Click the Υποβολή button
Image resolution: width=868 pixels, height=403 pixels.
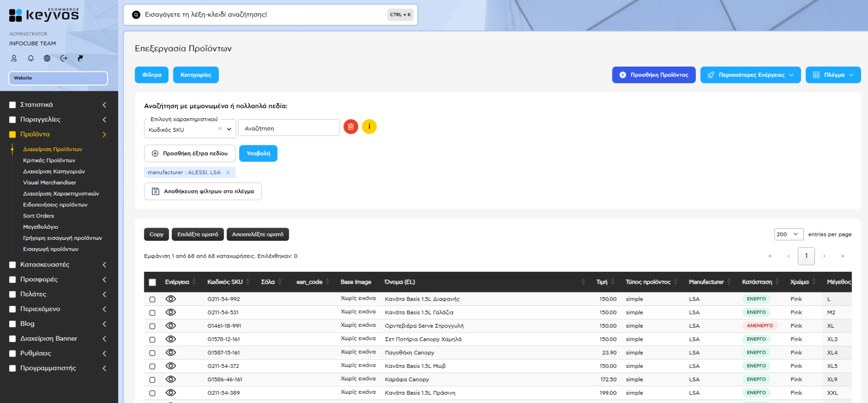(258, 153)
